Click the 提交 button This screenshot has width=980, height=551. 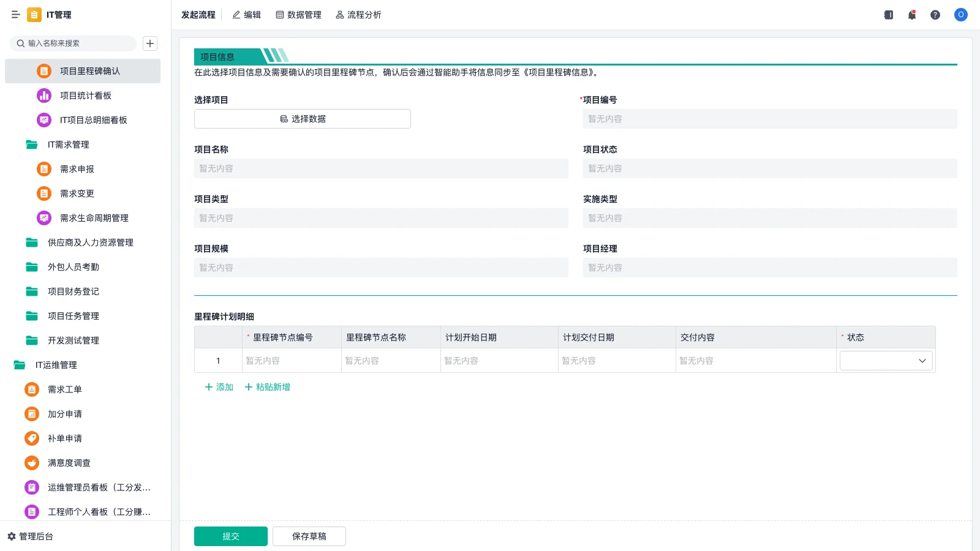pos(231,536)
